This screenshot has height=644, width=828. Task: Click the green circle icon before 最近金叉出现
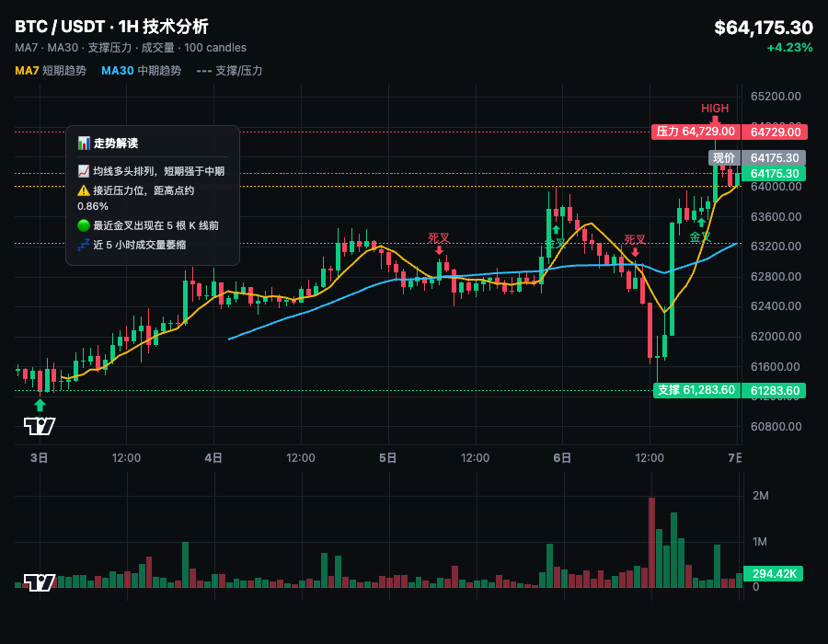point(84,225)
